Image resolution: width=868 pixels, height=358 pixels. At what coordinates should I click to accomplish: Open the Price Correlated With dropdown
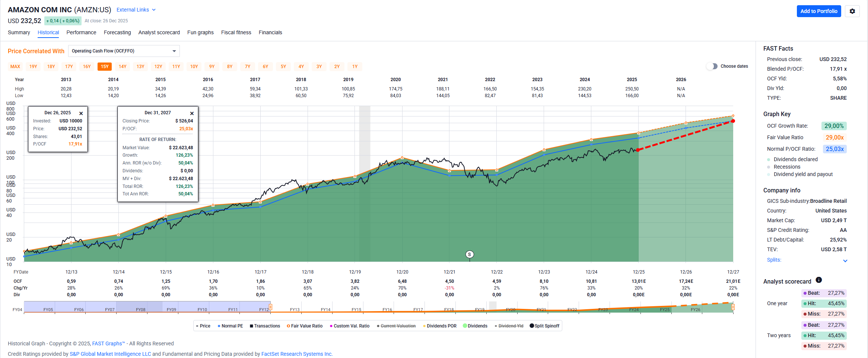pyautogui.click(x=124, y=51)
